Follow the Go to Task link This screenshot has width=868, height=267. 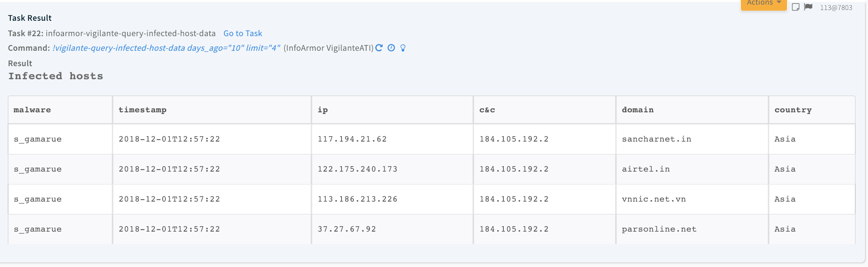[243, 33]
